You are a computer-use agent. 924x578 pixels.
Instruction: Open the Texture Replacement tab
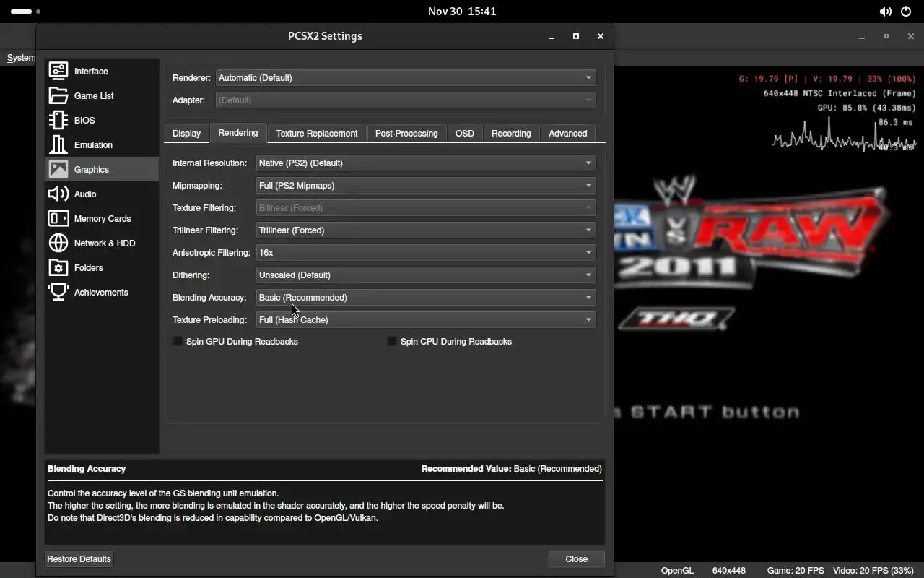click(317, 133)
